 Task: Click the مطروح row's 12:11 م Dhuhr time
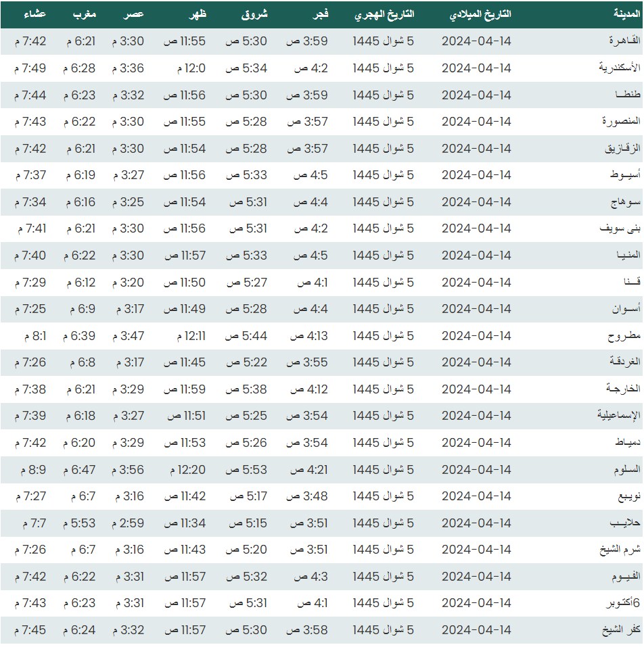183,336
